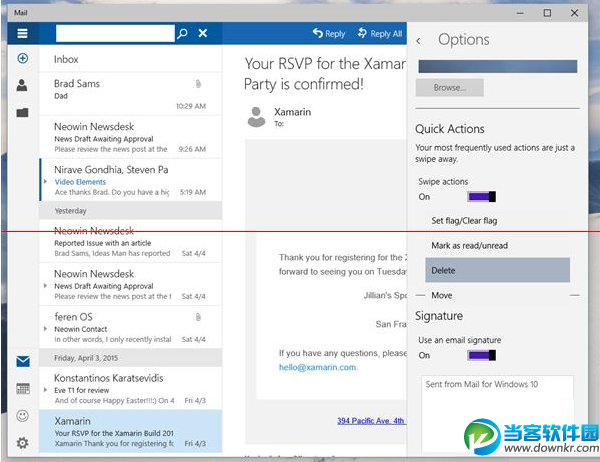Click the background picture preview strip

(497, 66)
